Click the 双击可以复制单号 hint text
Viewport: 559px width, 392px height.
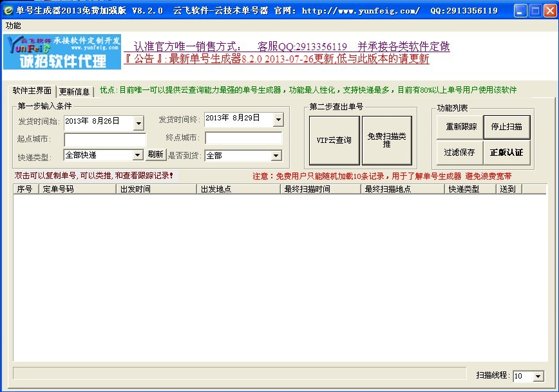pos(94,176)
